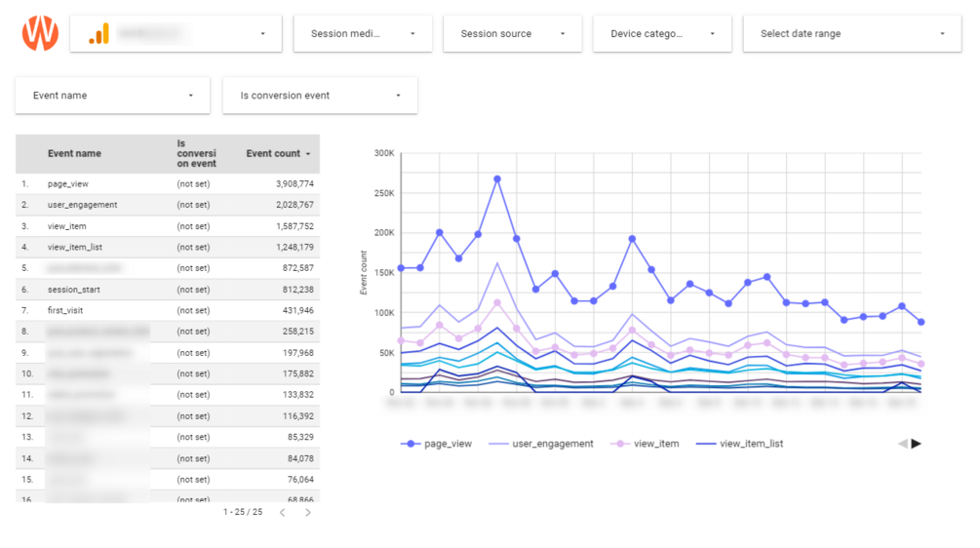The height and width of the screenshot is (548, 980).
Task: Open the Device category dropdown
Action: (662, 33)
